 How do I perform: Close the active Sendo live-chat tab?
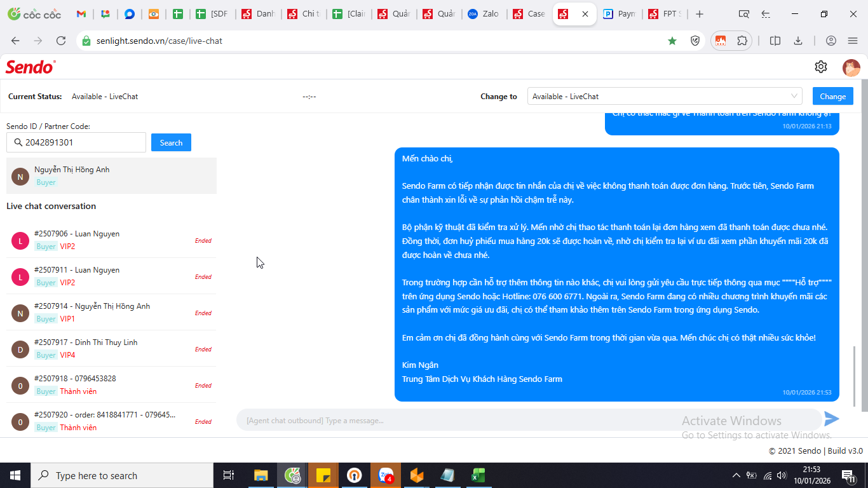tap(585, 14)
